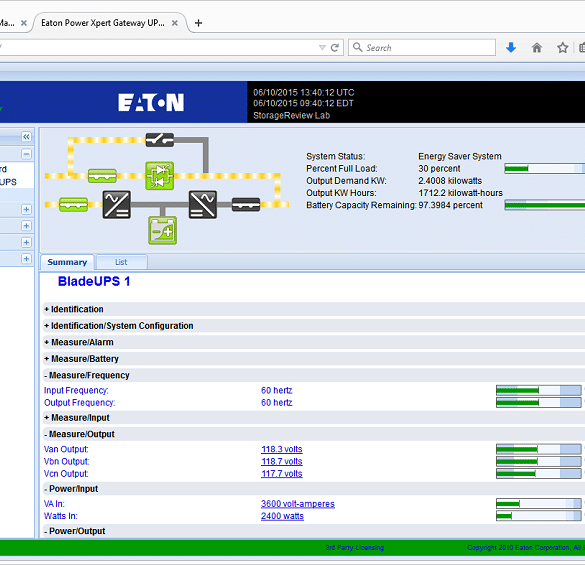Expand first sidebar section plus button

(26, 209)
